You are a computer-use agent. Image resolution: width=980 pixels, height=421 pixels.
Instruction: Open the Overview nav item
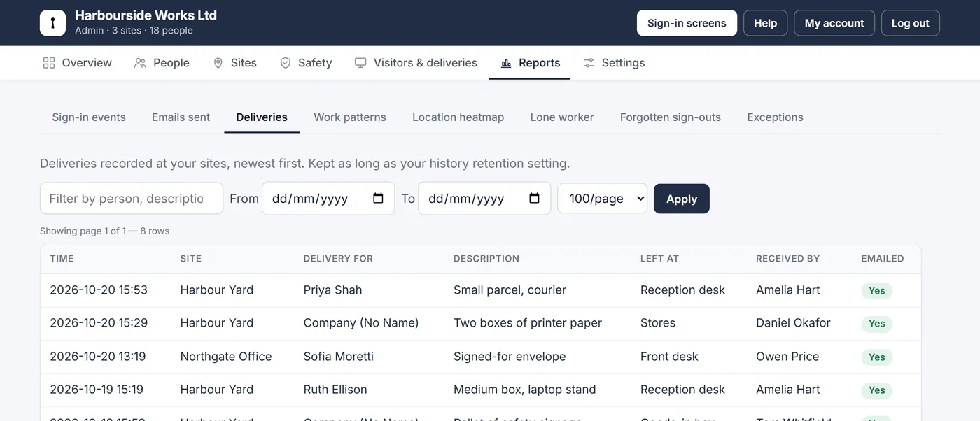tap(77, 63)
